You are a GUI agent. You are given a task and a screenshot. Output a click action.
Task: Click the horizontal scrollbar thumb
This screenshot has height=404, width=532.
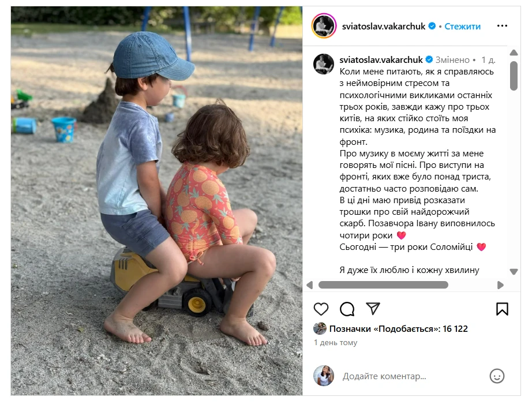coord(383,285)
